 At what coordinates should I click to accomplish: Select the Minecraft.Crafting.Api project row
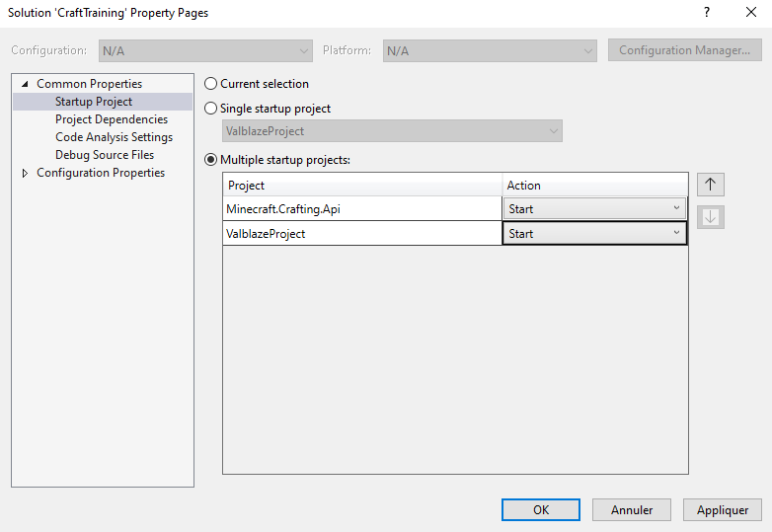point(362,208)
